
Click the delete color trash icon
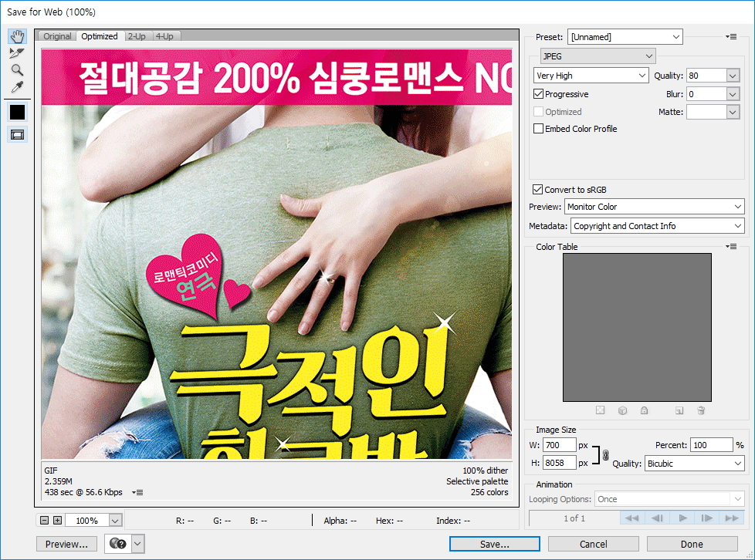coord(701,410)
